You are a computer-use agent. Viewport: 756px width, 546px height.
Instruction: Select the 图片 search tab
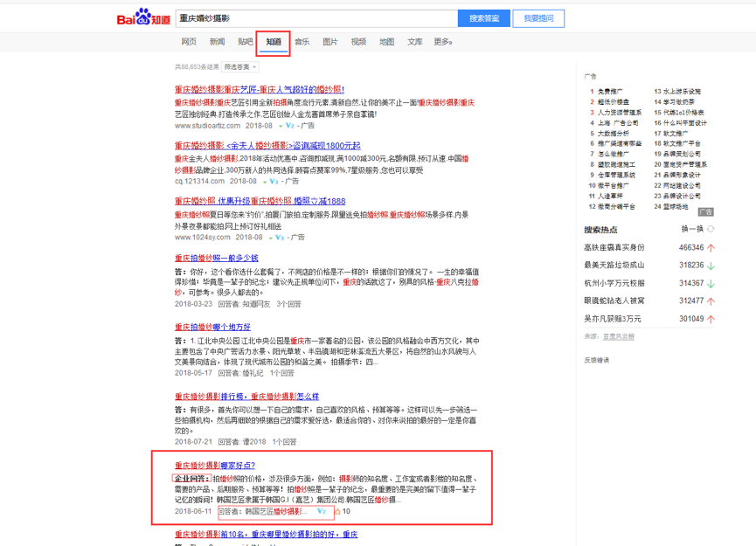click(329, 42)
